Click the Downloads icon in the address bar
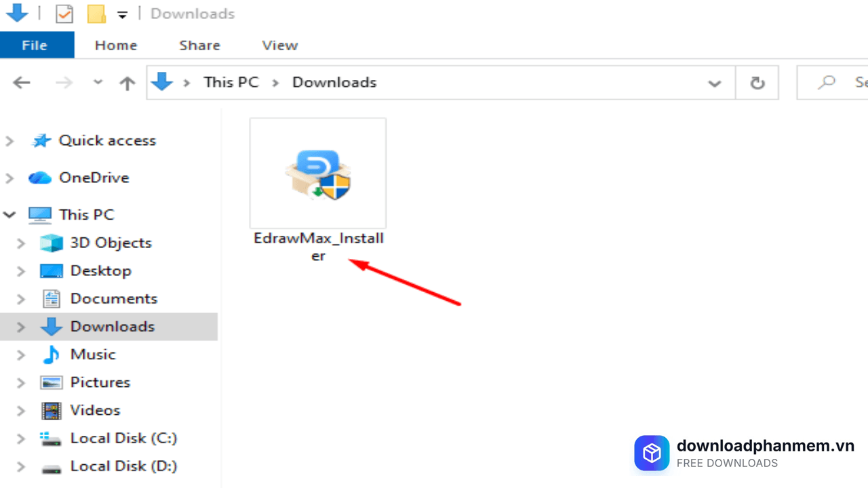This screenshot has height=488, width=868. (162, 82)
